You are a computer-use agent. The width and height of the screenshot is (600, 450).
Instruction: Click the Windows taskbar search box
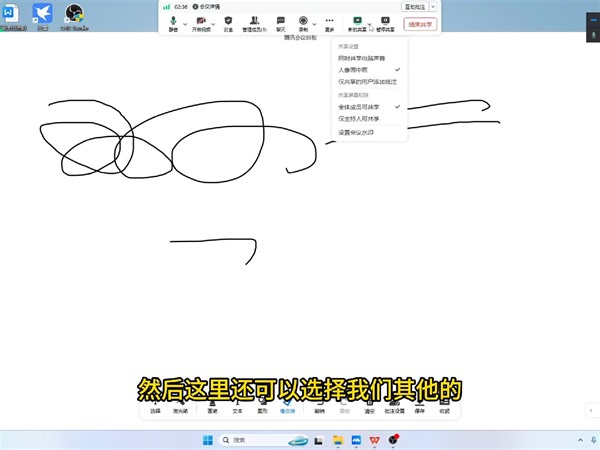[253, 440]
